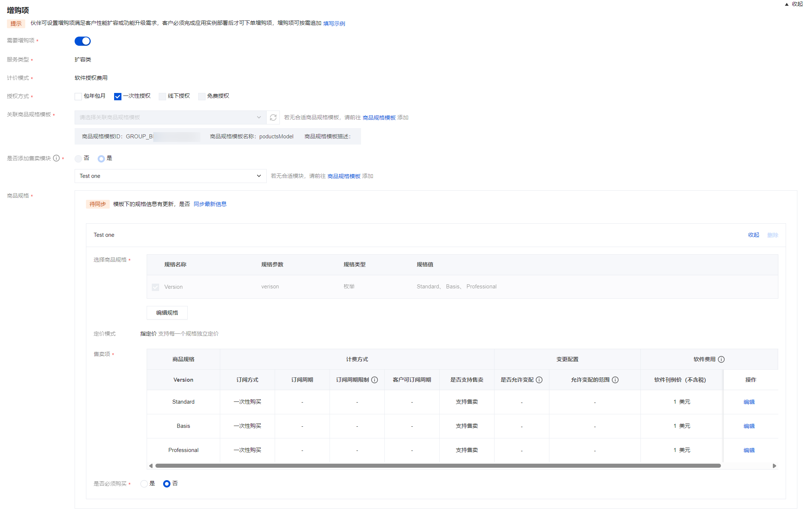Screen dimensions: 812x527
Task: Uncheck the 一次性授权 checkbox
Action: coord(117,96)
